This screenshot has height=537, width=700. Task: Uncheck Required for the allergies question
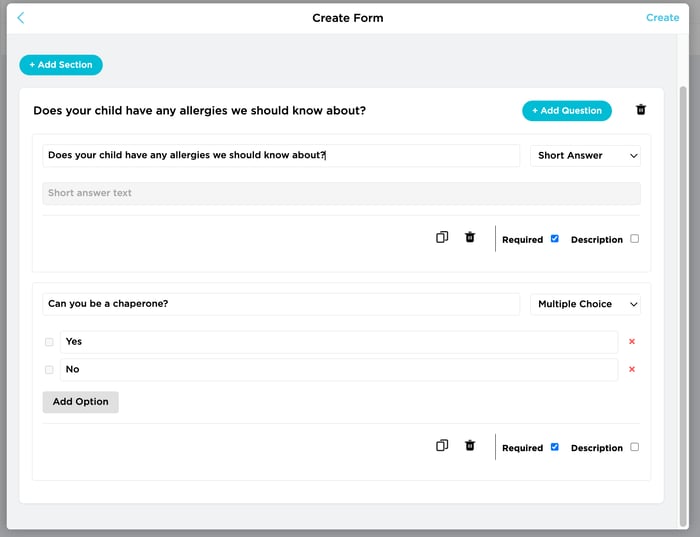(x=554, y=239)
